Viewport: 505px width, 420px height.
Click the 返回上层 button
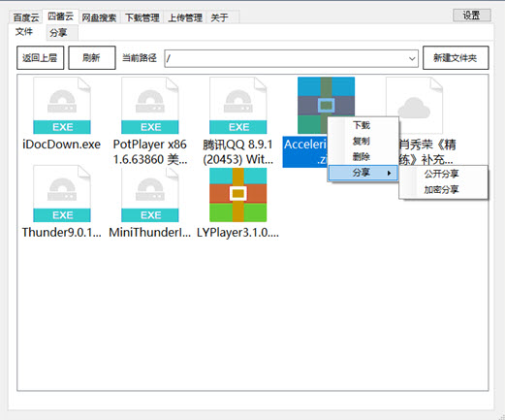(40, 58)
